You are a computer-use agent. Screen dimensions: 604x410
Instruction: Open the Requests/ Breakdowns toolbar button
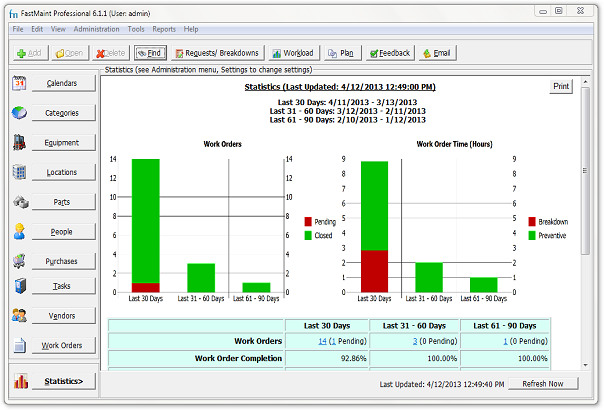click(218, 53)
